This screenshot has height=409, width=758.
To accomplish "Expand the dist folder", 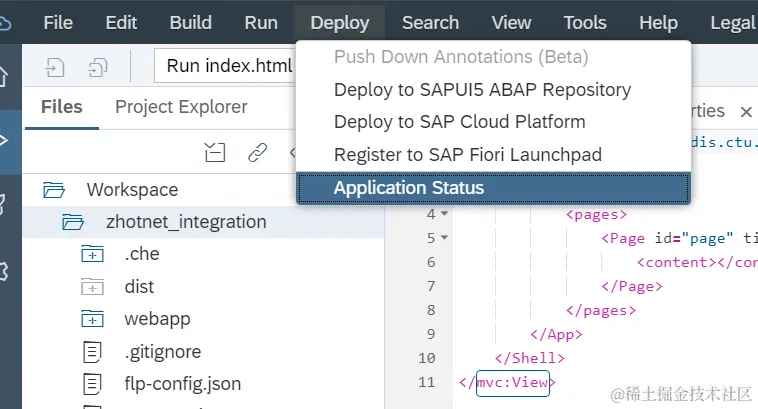I will [92, 287].
